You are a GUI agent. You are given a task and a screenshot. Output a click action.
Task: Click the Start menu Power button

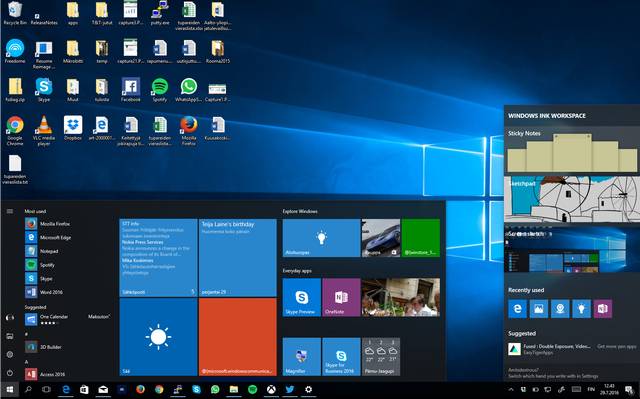[x=10, y=373]
